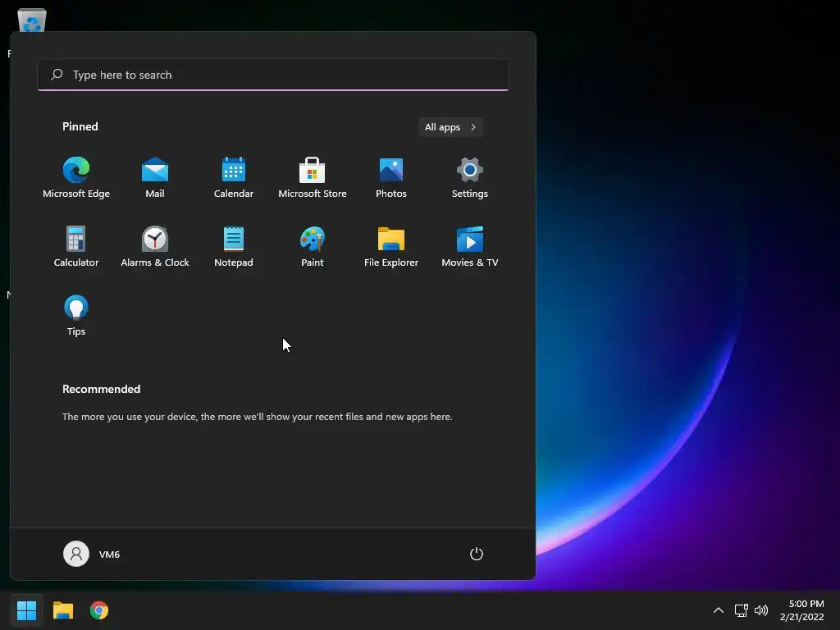This screenshot has width=840, height=630.
Task: Click the Type here to search field
Action: coord(273,75)
